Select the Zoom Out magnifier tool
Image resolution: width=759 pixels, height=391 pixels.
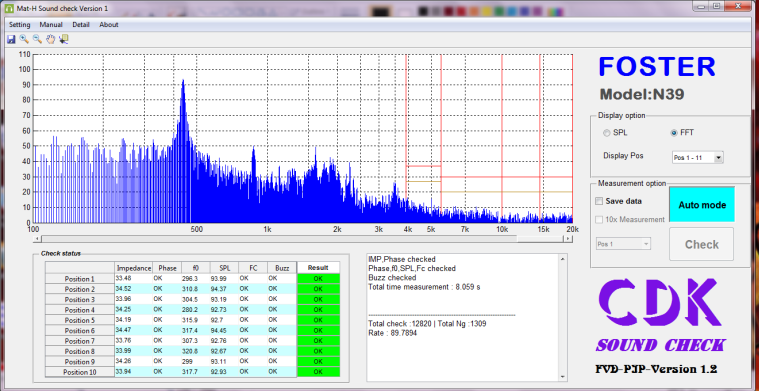coord(37,39)
